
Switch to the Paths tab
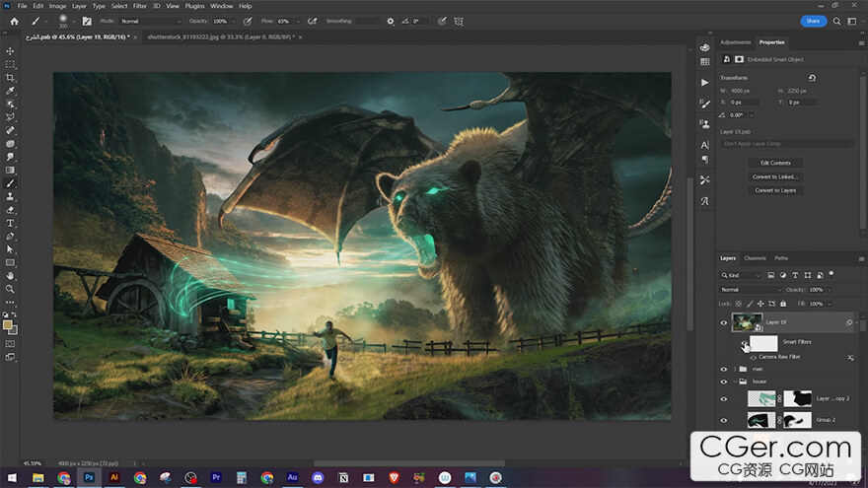[x=781, y=258]
